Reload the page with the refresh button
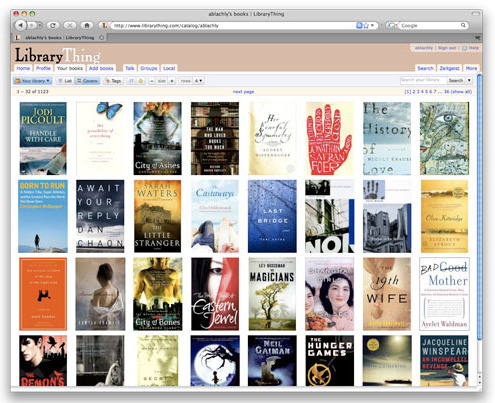495x403 pixels. pyautogui.click(x=53, y=25)
